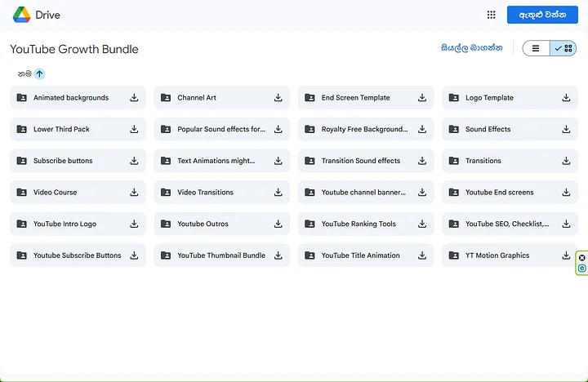Download YouTube Thumbnail Bundle folder

[x=278, y=255]
